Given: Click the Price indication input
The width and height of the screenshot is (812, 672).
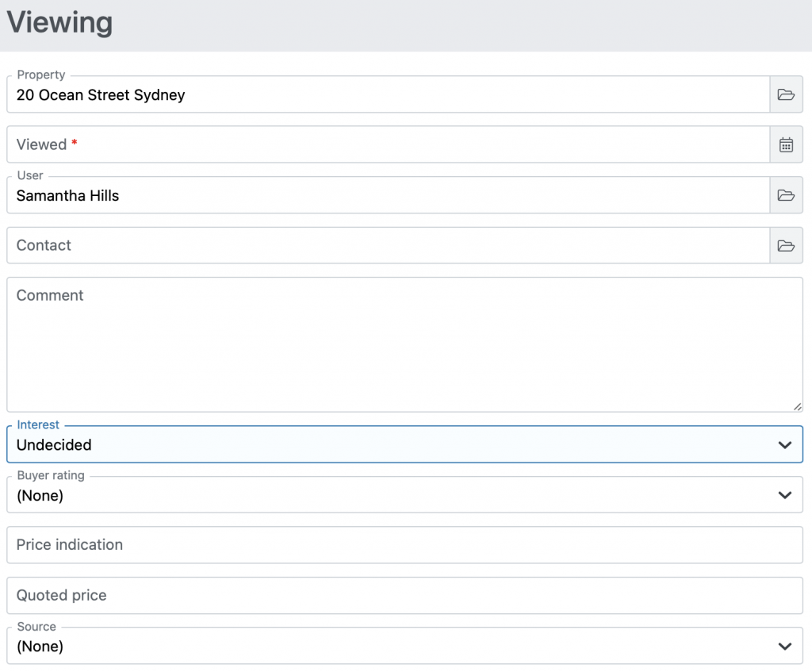Looking at the screenshot, I should [404, 545].
